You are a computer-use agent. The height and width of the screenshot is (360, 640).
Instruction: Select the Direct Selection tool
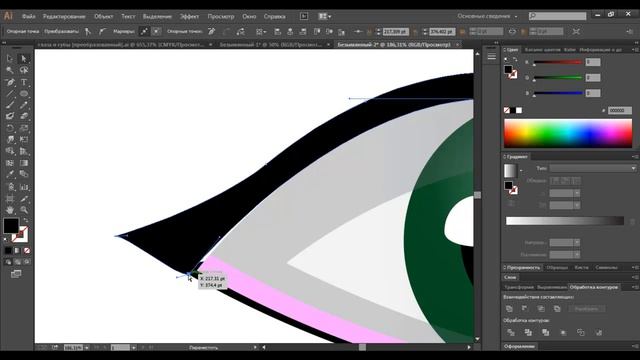[x=24, y=58]
